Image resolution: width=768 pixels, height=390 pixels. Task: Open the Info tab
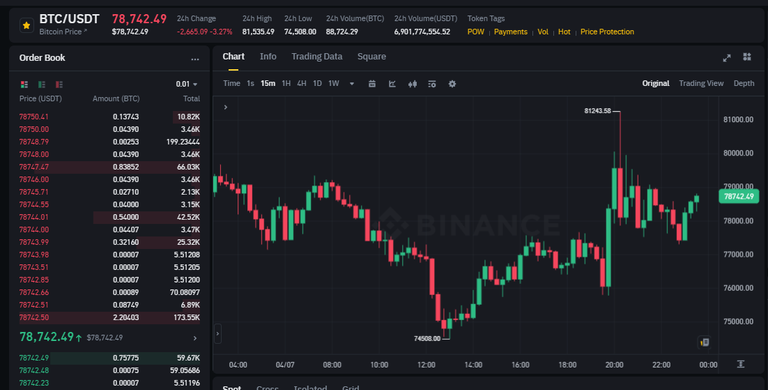268,56
